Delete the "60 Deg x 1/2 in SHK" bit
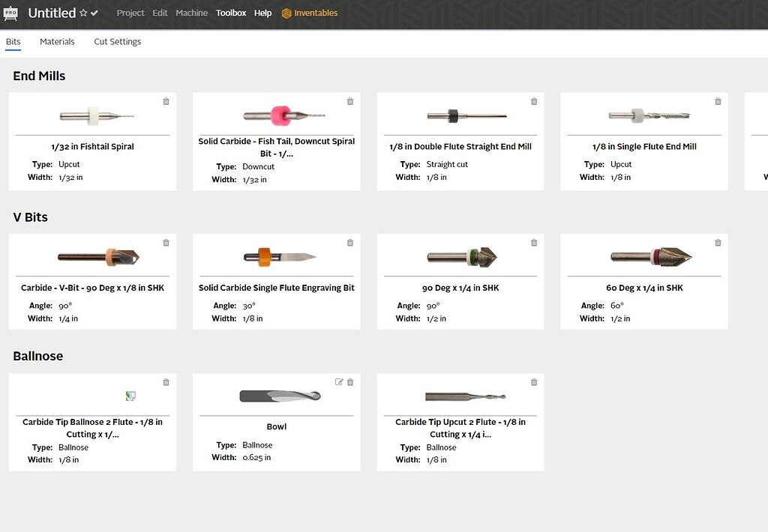The image size is (768, 532). (x=718, y=242)
